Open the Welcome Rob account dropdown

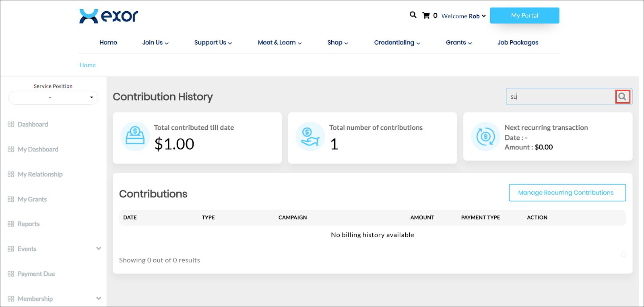464,16
